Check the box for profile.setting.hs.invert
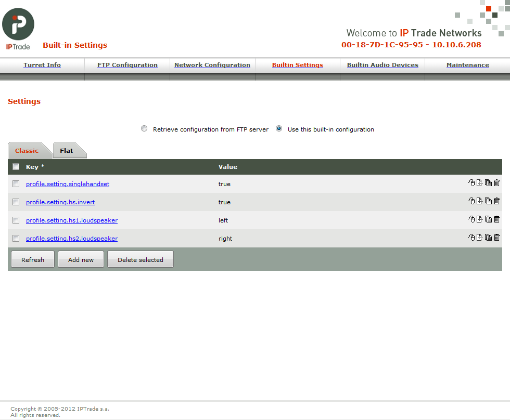 pos(16,202)
